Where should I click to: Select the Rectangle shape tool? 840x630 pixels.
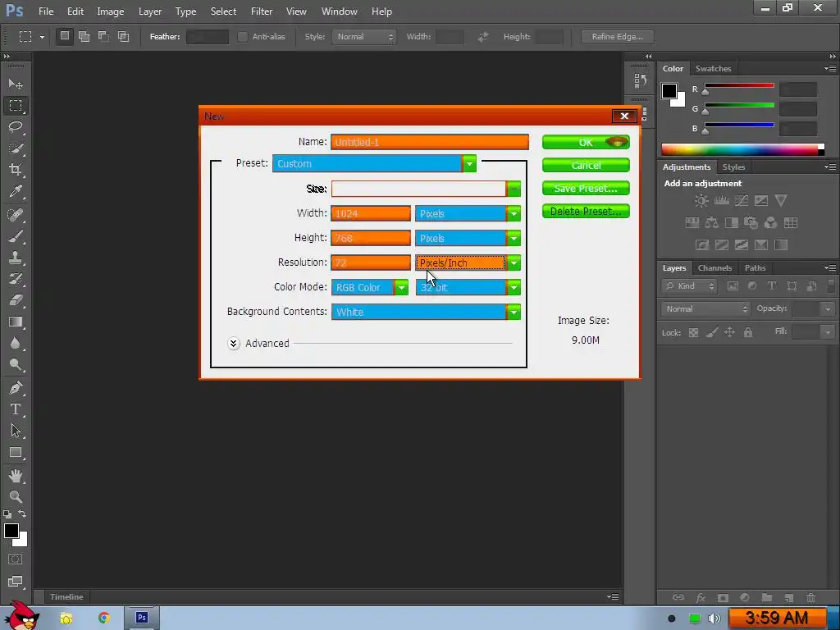(x=15, y=453)
